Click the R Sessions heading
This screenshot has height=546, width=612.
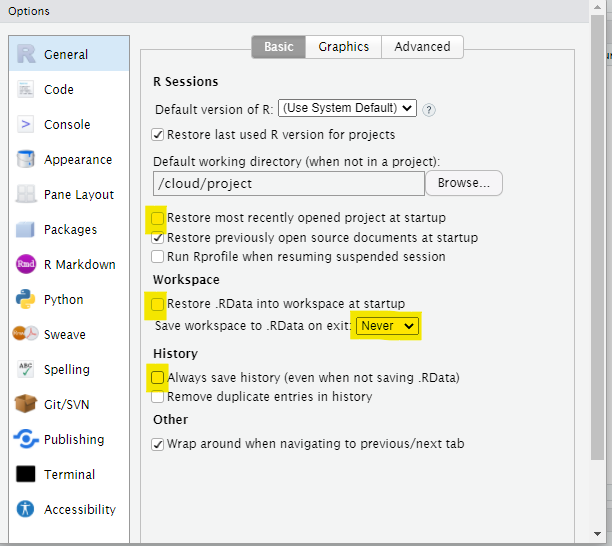point(186,82)
